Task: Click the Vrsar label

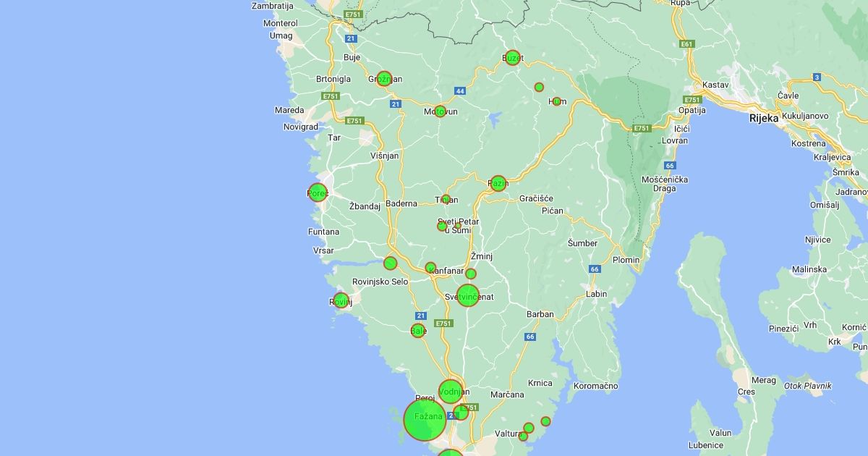Action: pos(323,250)
